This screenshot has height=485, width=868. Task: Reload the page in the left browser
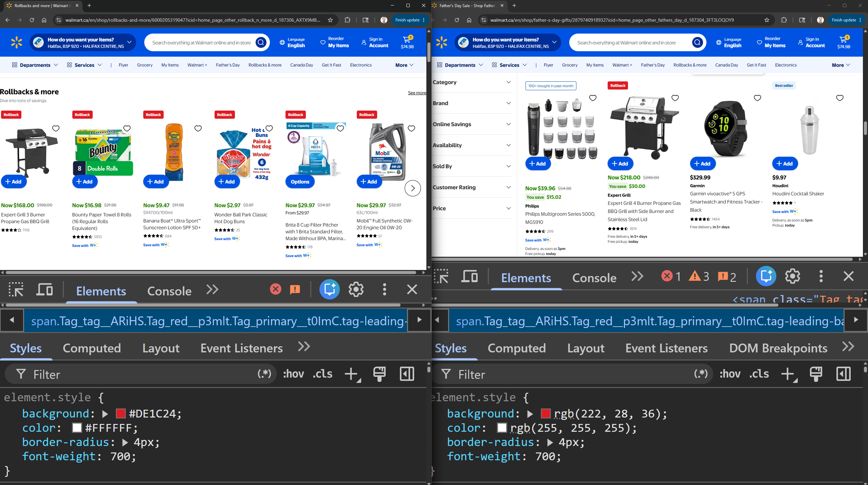pos(32,20)
